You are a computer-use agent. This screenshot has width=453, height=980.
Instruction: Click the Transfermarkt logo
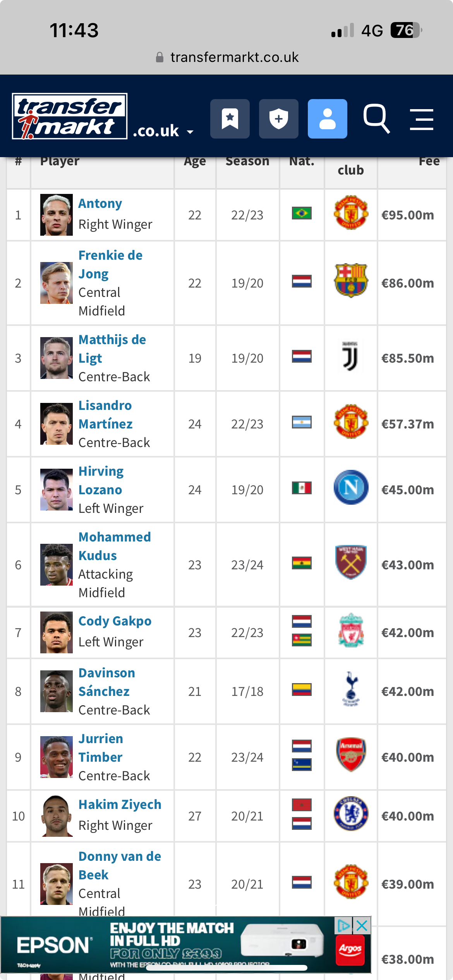pyautogui.click(x=70, y=116)
